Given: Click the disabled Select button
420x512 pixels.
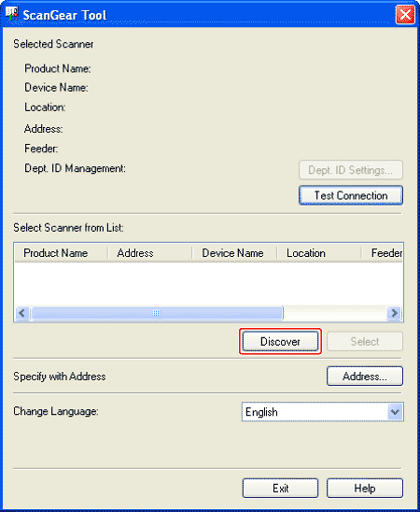Looking at the screenshot, I should pyautogui.click(x=365, y=342).
